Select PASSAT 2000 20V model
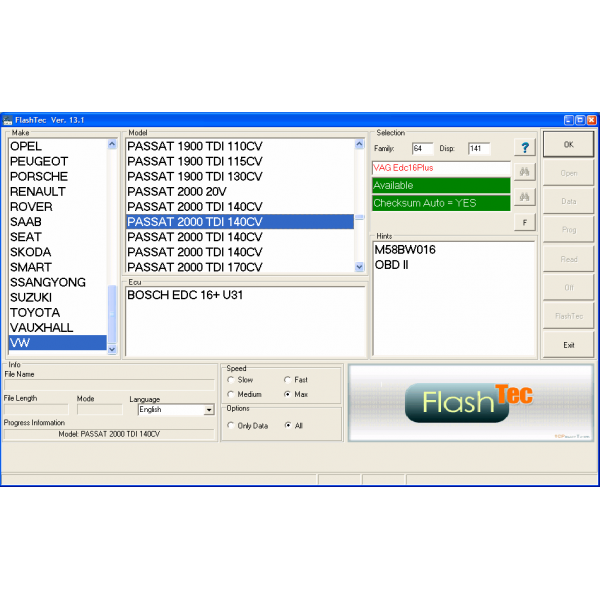 click(240, 191)
